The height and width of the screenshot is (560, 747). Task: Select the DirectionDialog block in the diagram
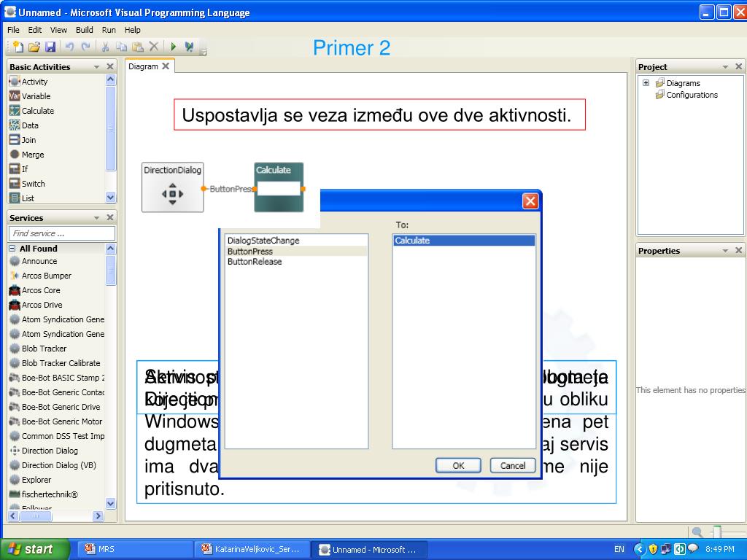(172, 187)
